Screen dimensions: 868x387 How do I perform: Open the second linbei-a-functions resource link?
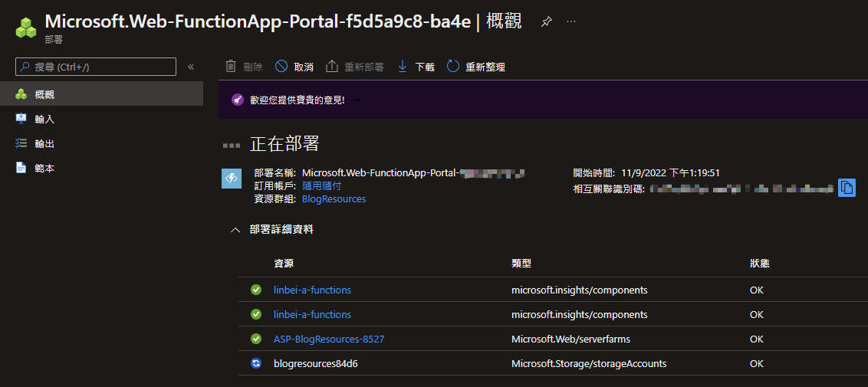(312, 314)
